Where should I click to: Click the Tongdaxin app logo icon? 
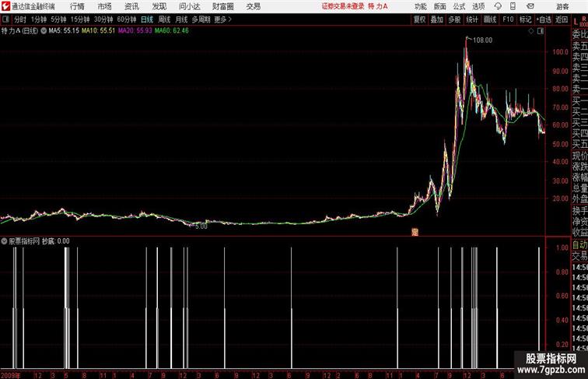coord(5,6)
